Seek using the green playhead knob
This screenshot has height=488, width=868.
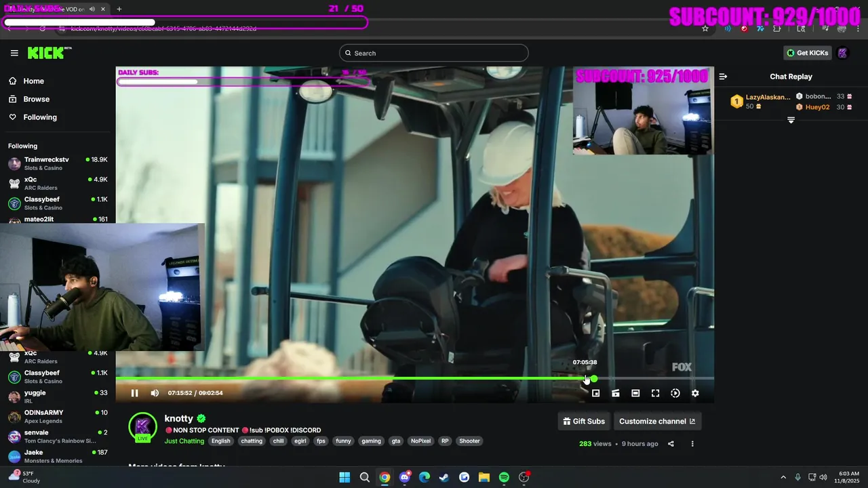coord(594,379)
